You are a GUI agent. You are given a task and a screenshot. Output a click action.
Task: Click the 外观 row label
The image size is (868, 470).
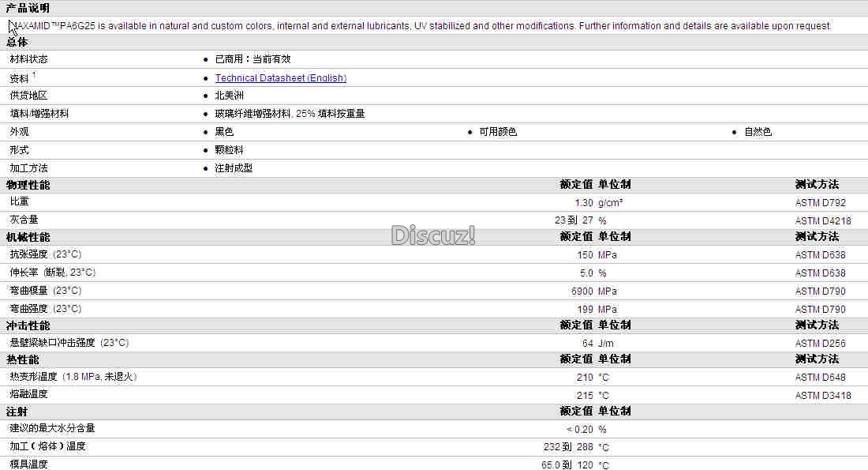tap(20, 132)
